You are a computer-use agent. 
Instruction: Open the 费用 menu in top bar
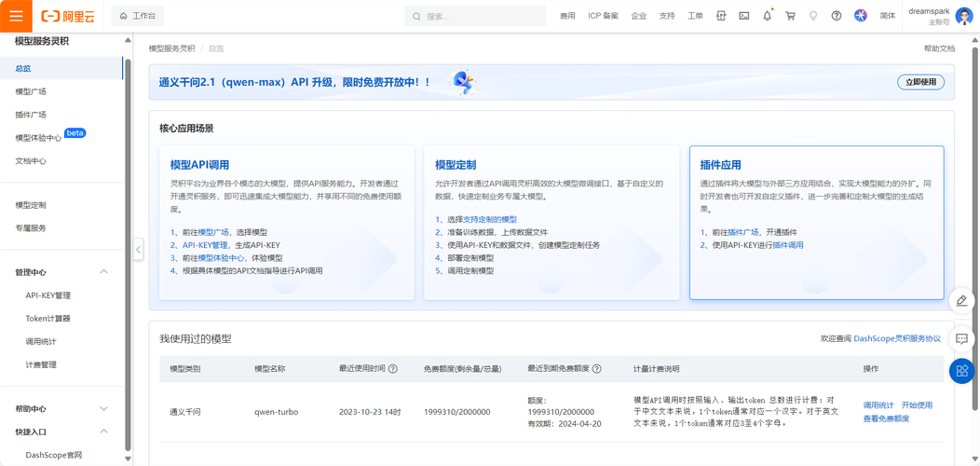(567, 16)
